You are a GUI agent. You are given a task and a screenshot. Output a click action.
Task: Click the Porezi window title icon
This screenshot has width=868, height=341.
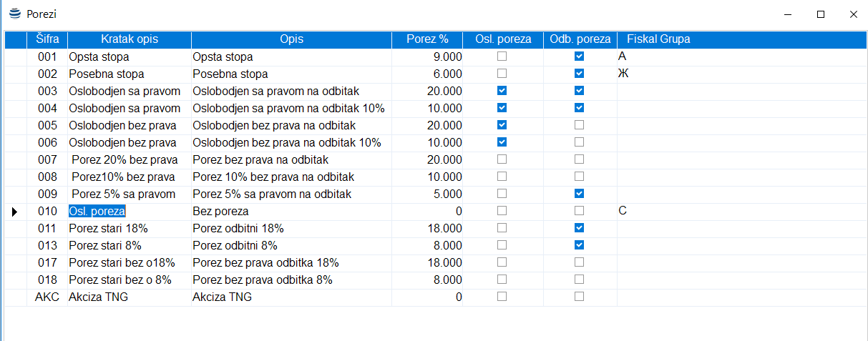tap(14, 14)
